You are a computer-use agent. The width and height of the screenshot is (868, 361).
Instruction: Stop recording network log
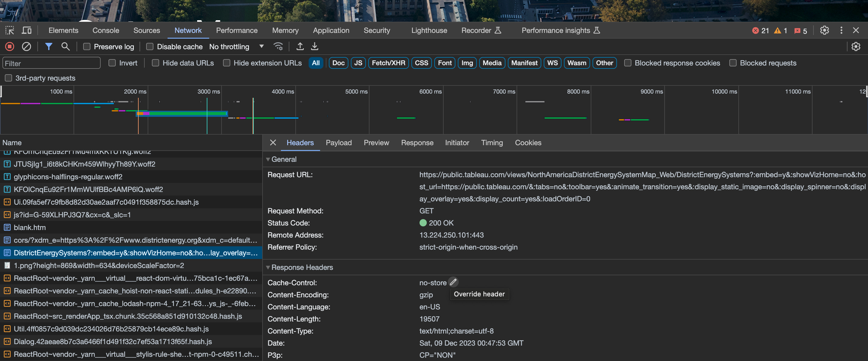tap(10, 46)
